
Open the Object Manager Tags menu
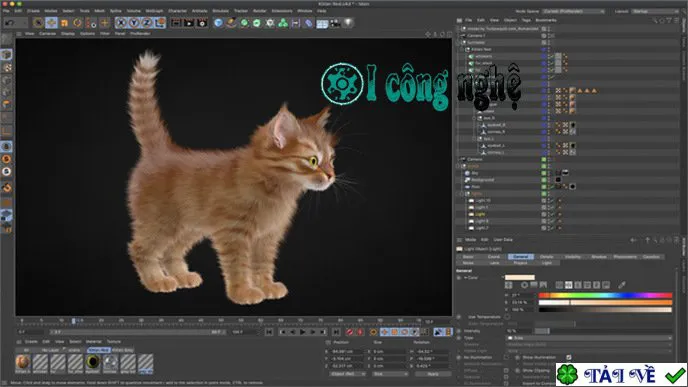(526, 20)
